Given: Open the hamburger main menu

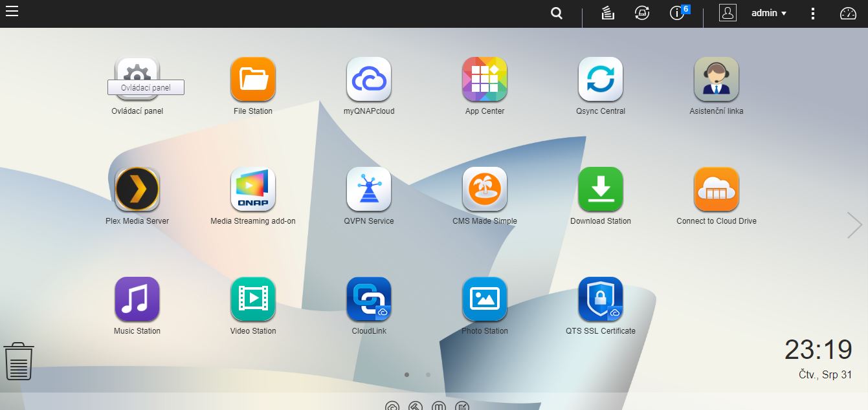Looking at the screenshot, I should click(12, 10).
